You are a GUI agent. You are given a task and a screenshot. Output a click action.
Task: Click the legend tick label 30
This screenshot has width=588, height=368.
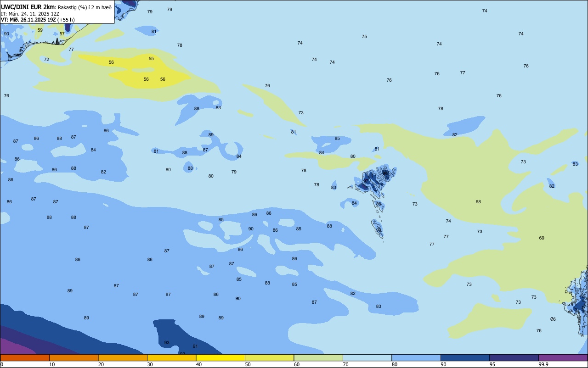[150, 364]
